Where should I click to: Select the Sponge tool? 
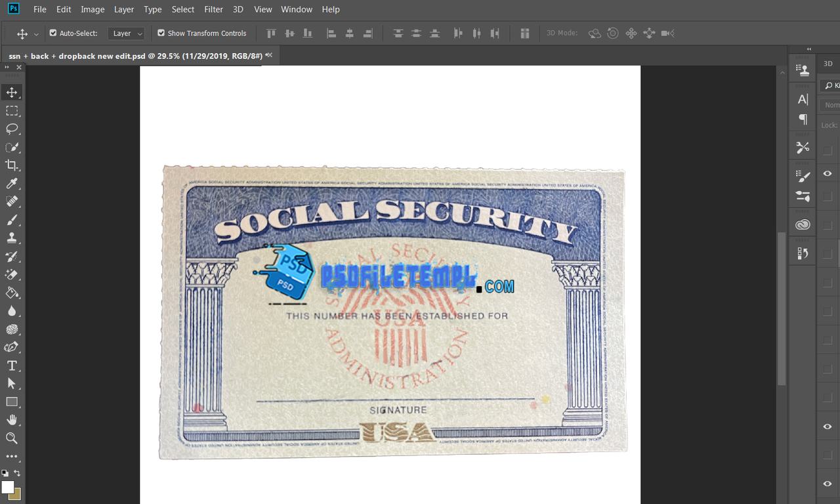tap(12, 329)
